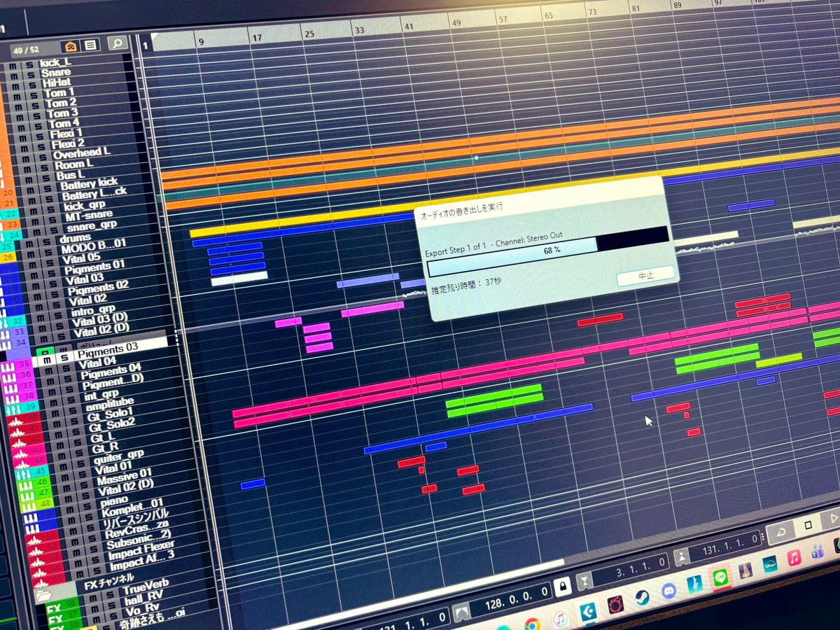Click bar 49 on the ruler
840x630 pixels.
(456, 23)
